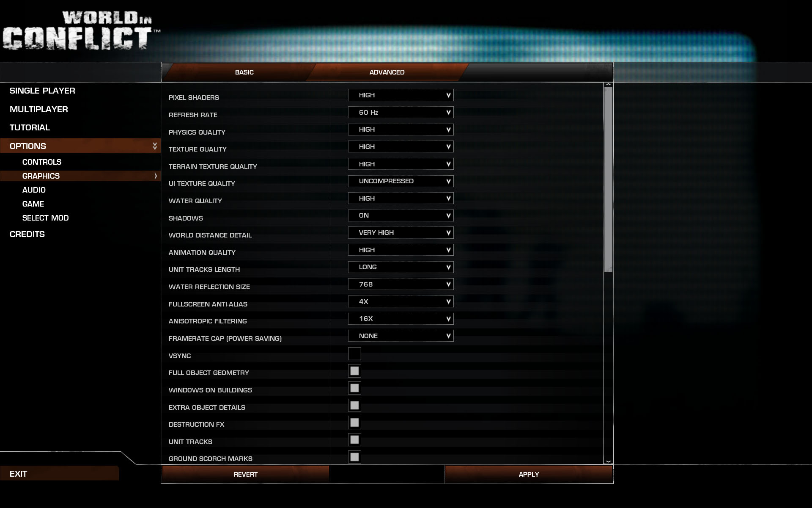Click the MULTIPLAYER option
Viewport: 812px width, 508px height.
tap(38, 110)
